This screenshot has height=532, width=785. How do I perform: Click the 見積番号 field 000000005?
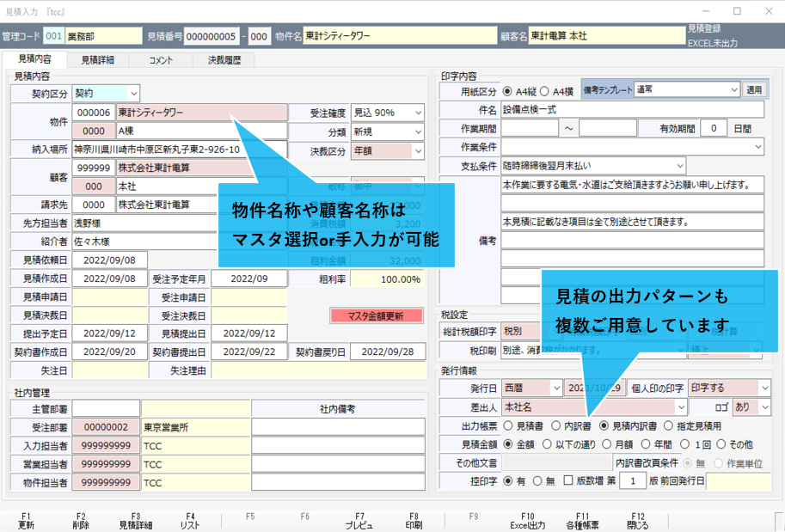tap(211, 37)
